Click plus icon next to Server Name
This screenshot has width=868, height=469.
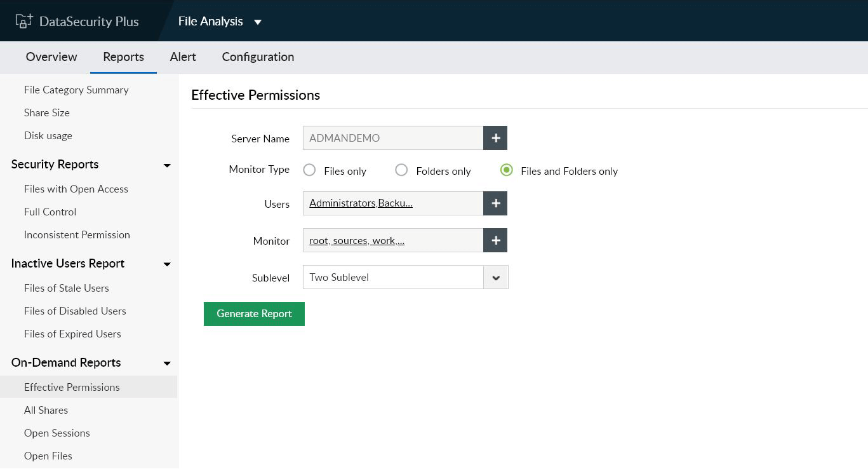coord(495,138)
